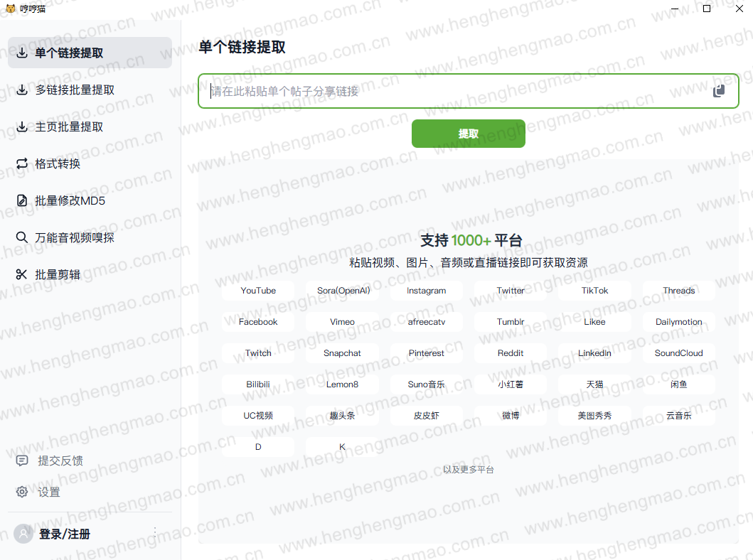Select the 小红薯 platform tag
The image size is (753, 560).
pos(511,384)
